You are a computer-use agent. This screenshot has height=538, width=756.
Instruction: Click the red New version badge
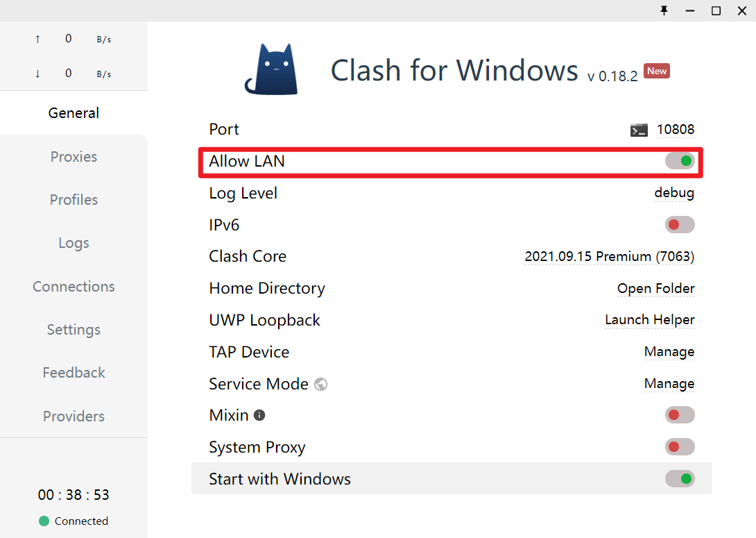click(x=657, y=71)
